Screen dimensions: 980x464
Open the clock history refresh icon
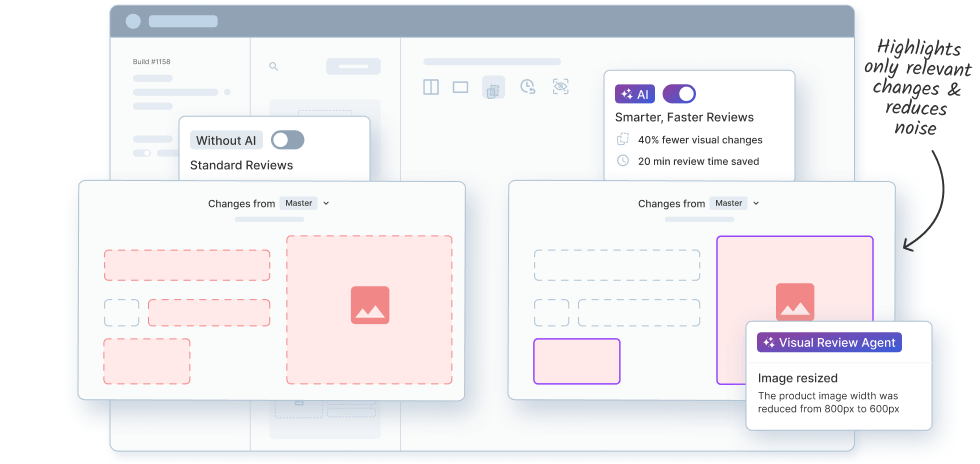[x=528, y=87]
